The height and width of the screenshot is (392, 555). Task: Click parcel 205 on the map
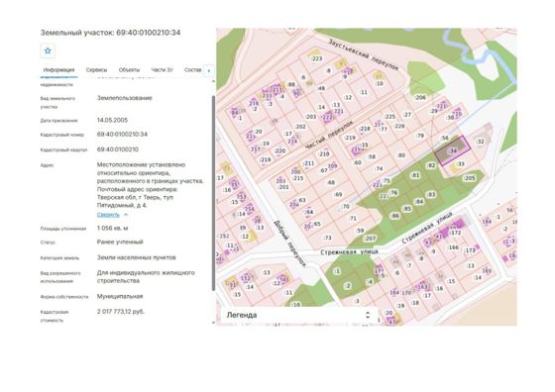click(470, 178)
